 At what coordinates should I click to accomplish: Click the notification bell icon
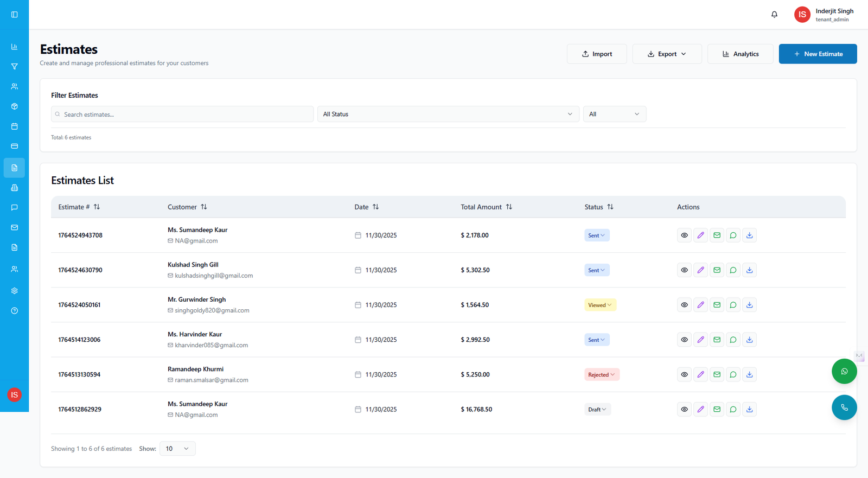[x=774, y=15]
